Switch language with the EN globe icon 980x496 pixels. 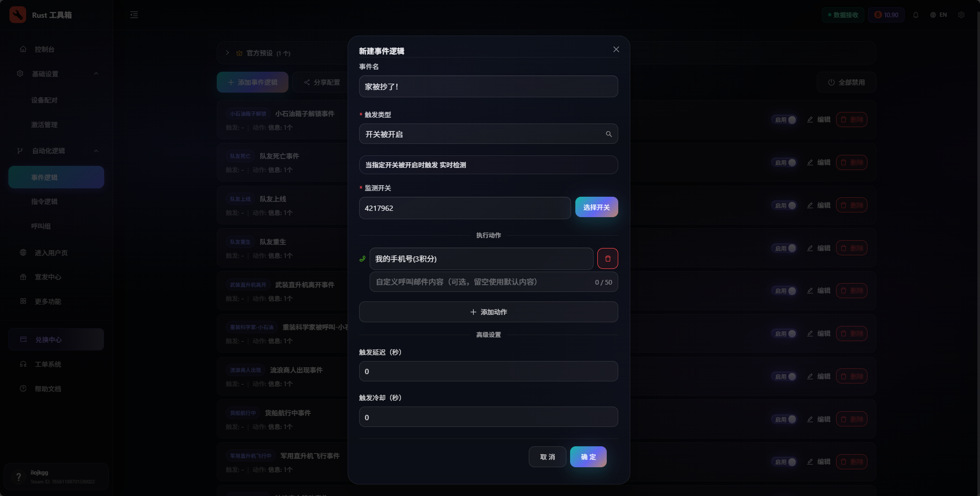[938, 15]
